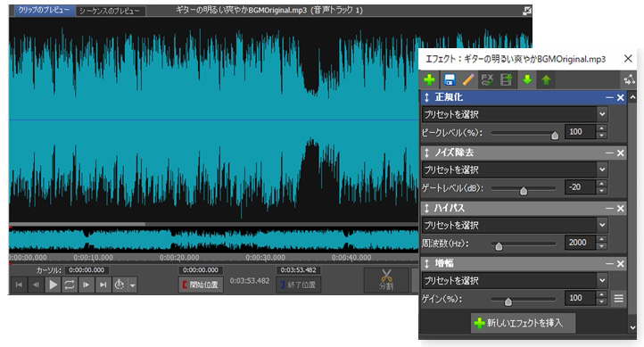This screenshot has height=347, width=644.
Task: Click the reorder arrows icon beside 正規化
Action: (x=426, y=97)
